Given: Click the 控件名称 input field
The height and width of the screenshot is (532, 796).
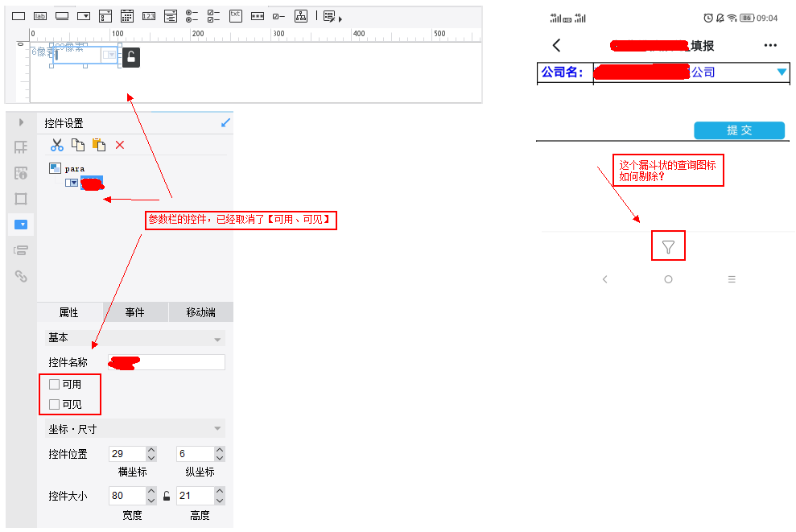Looking at the screenshot, I should pyautogui.click(x=167, y=362).
